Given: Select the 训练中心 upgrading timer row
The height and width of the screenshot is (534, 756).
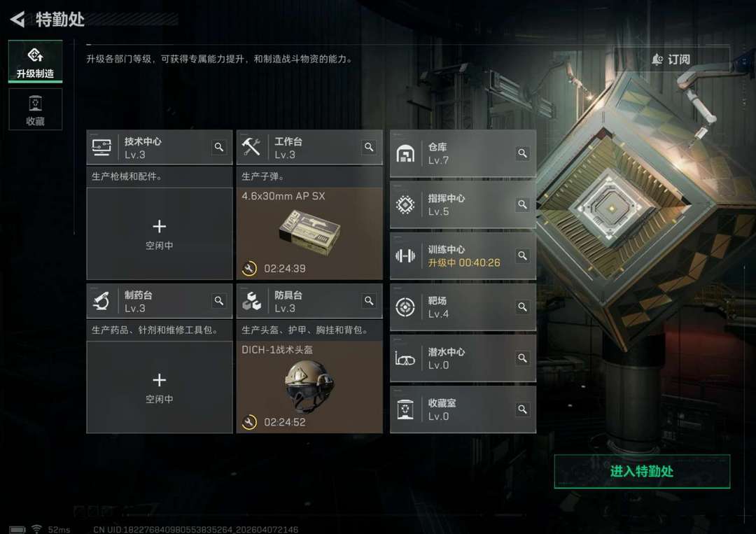Looking at the screenshot, I should point(463,256).
